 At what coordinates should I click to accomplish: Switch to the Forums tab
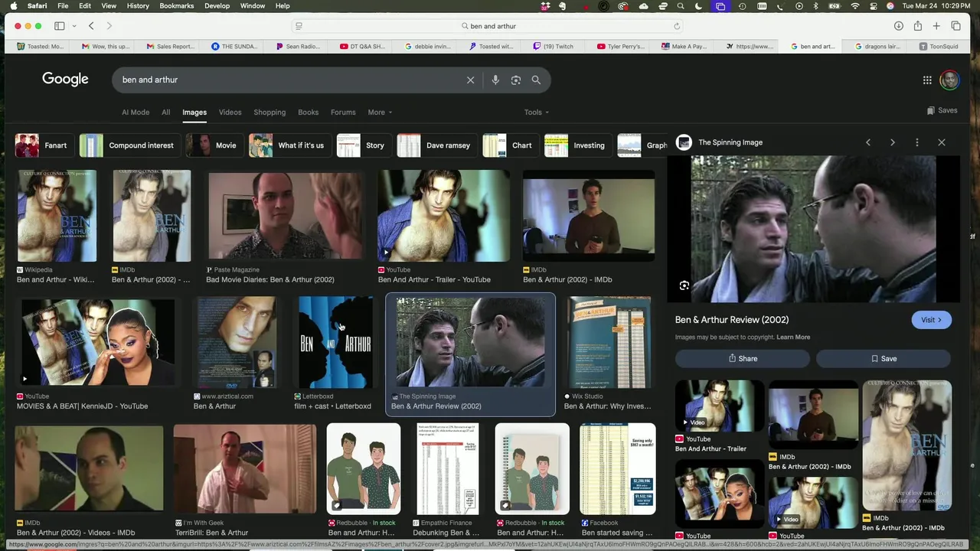(x=343, y=112)
